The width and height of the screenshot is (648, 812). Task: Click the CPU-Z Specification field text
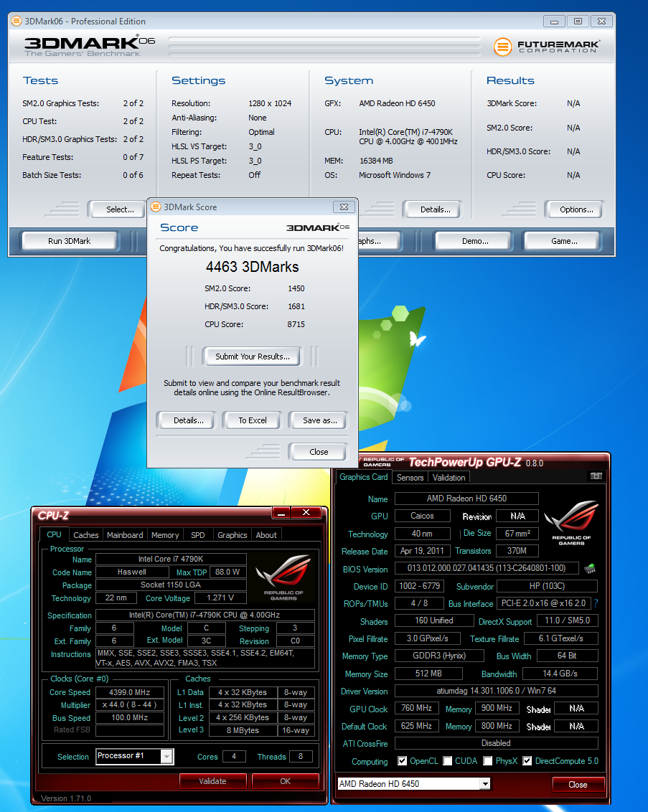205,615
